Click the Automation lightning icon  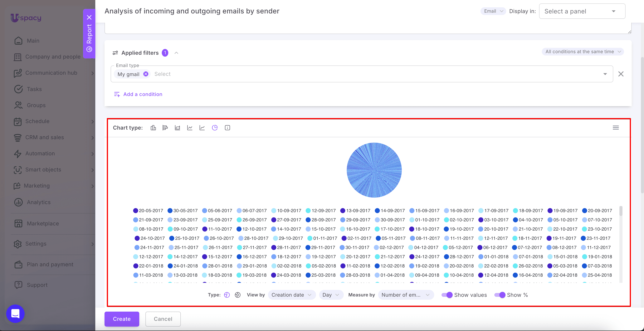tap(17, 153)
